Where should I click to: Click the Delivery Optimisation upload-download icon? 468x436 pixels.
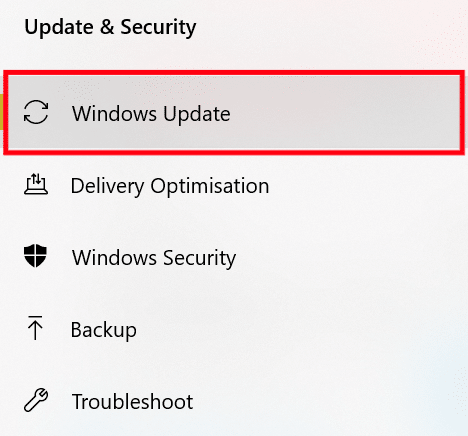(x=36, y=184)
